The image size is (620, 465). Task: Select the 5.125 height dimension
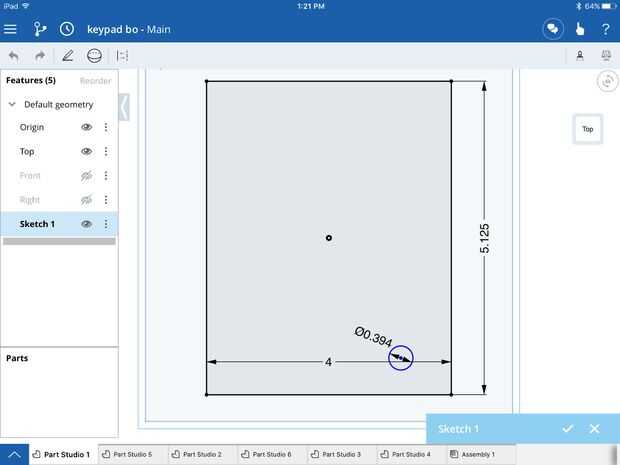484,238
